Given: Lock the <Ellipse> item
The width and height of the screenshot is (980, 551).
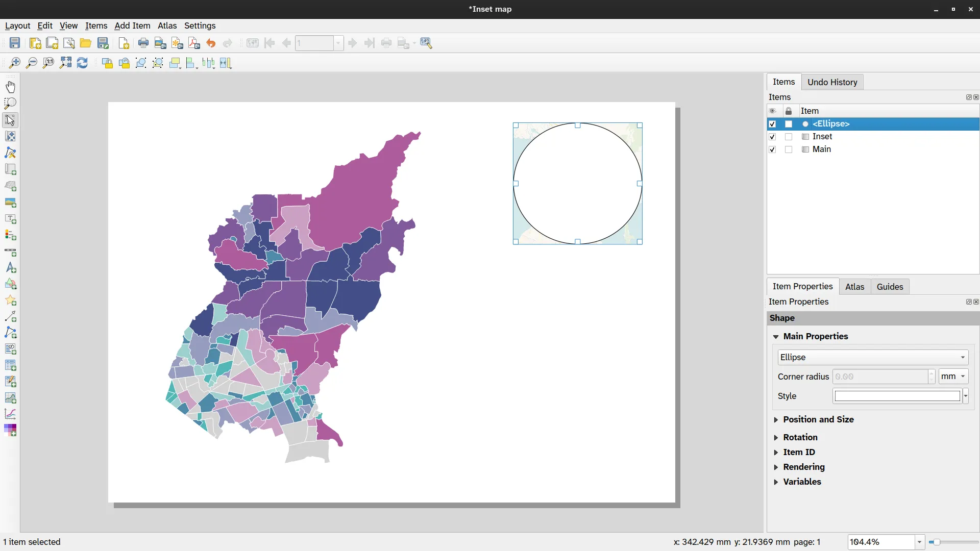Looking at the screenshot, I should (x=789, y=124).
